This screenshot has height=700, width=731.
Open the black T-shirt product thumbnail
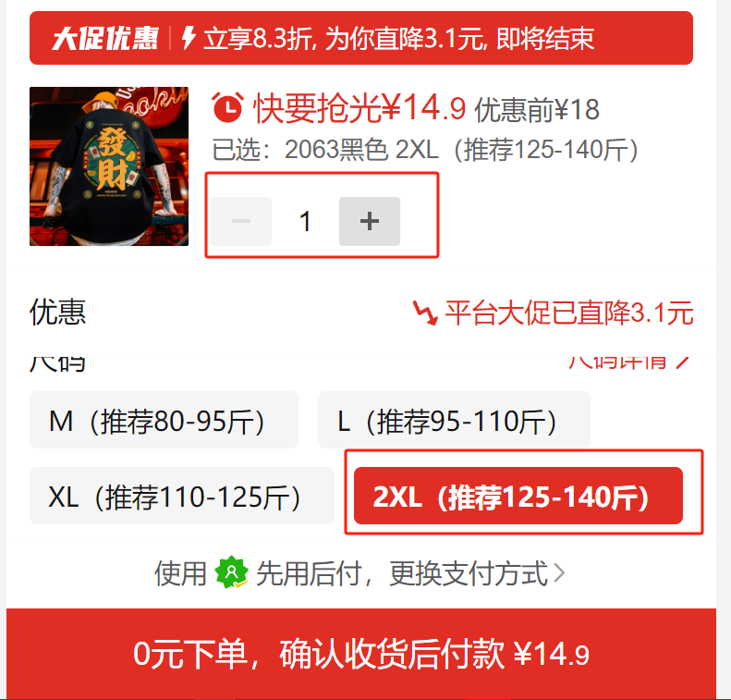click(x=109, y=166)
